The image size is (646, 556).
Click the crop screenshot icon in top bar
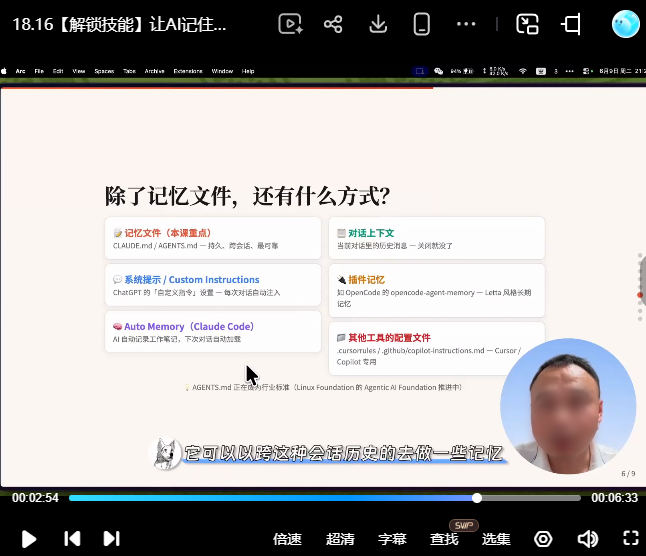tap(571, 24)
